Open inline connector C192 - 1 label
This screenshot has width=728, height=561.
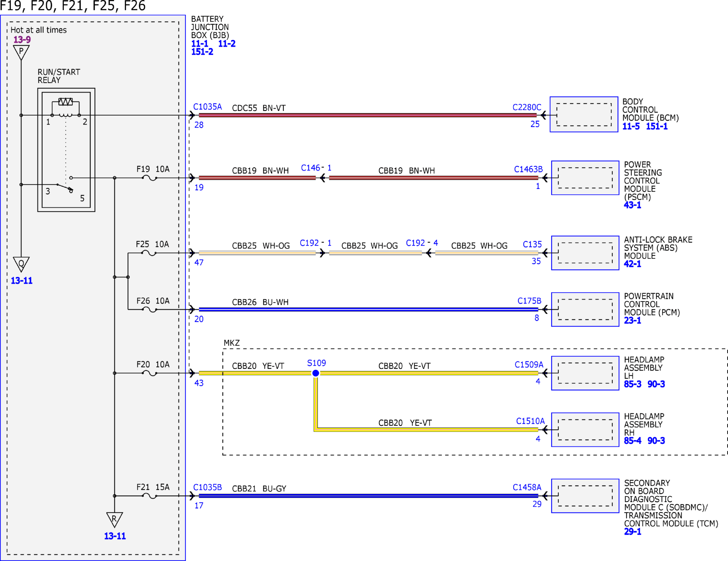click(x=315, y=243)
